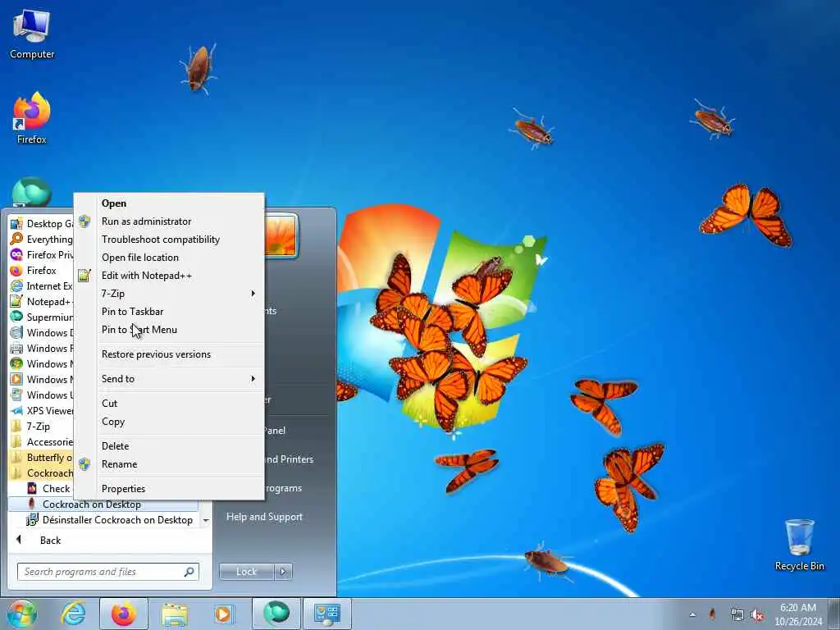Expand the 7-Zip submenu
Image resolution: width=840 pixels, height=630 pixels.
point(169,294)
